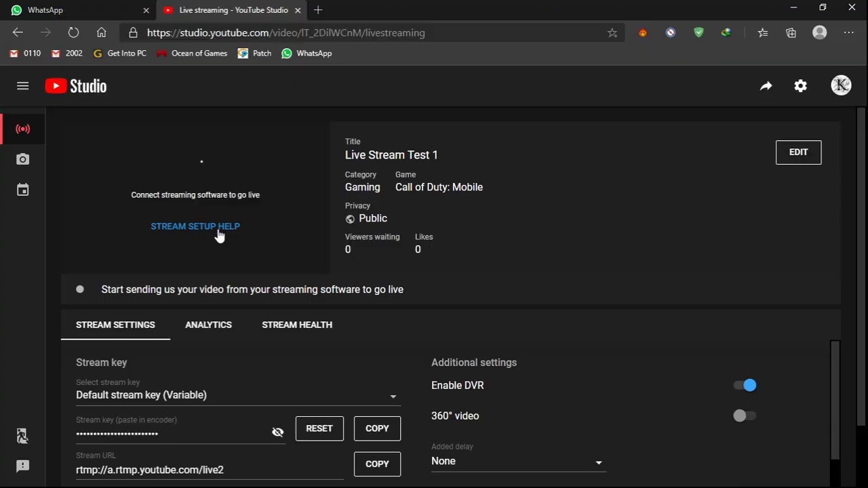This screenshot has width=868, height=488.
Task: Open YouTube Studio settings gear
Action: pos(801,86)
